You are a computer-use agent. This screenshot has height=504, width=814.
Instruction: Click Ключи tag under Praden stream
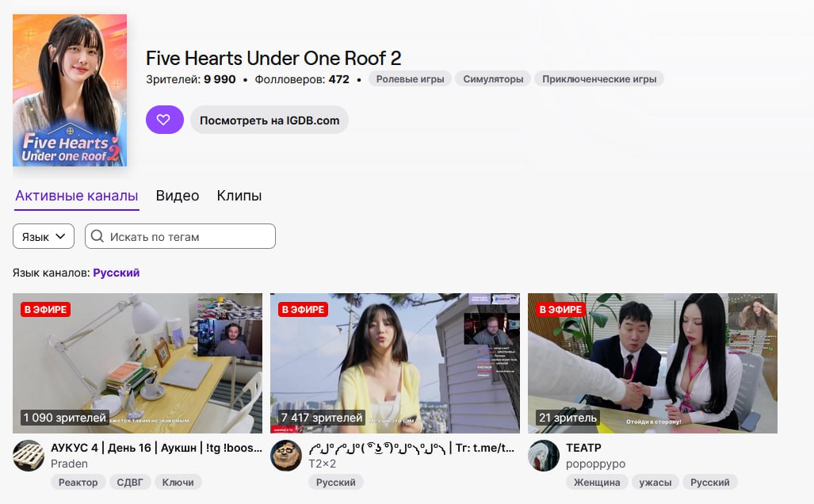178,482
